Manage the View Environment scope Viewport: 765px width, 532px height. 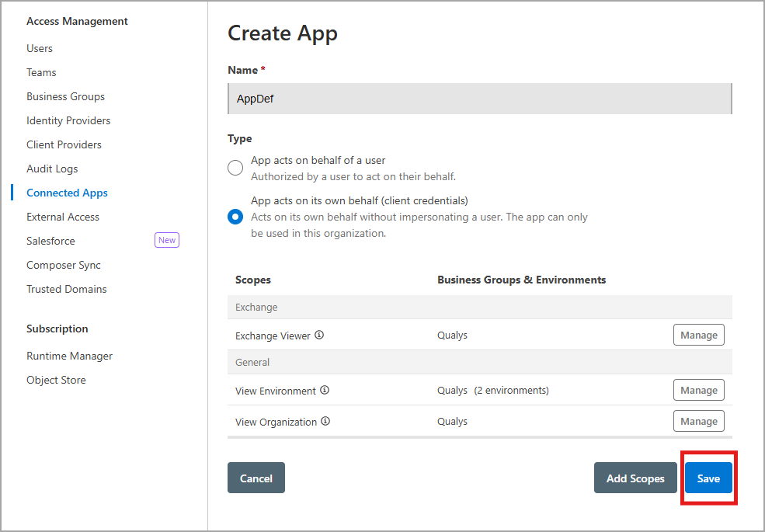(698, 390)
